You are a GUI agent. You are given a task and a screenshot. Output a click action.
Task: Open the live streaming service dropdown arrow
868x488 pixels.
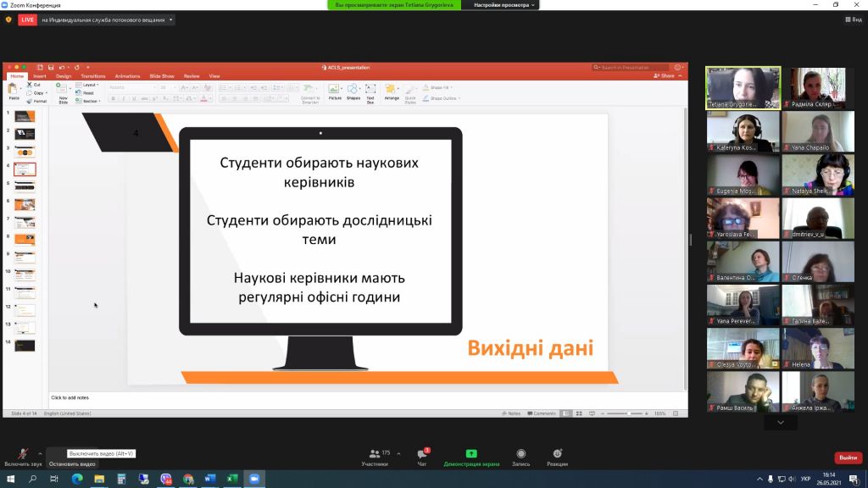(x=171, y=20)
